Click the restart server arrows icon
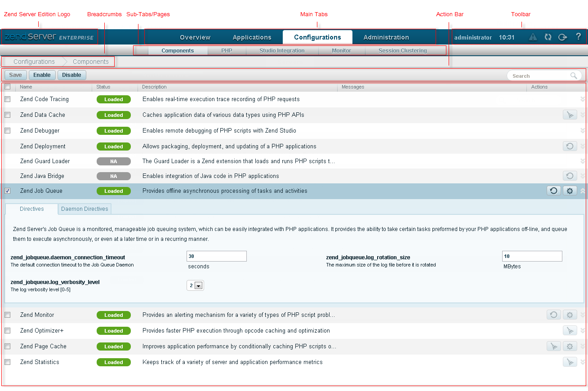The width and height of the screenshot is (588, 391). point(548,37)
